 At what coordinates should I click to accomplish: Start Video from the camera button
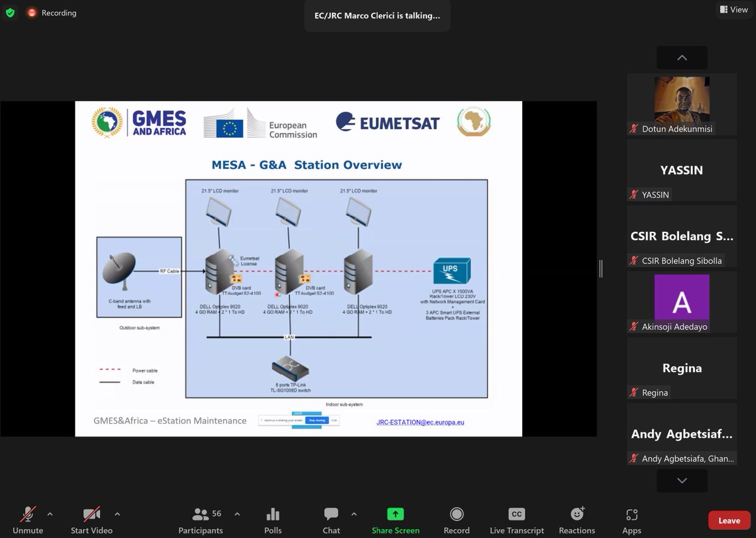[x=92, y=520]
